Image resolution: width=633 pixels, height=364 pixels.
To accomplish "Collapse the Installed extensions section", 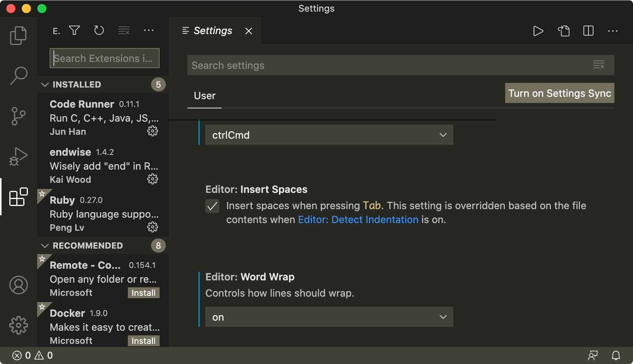I will point(45,84).
